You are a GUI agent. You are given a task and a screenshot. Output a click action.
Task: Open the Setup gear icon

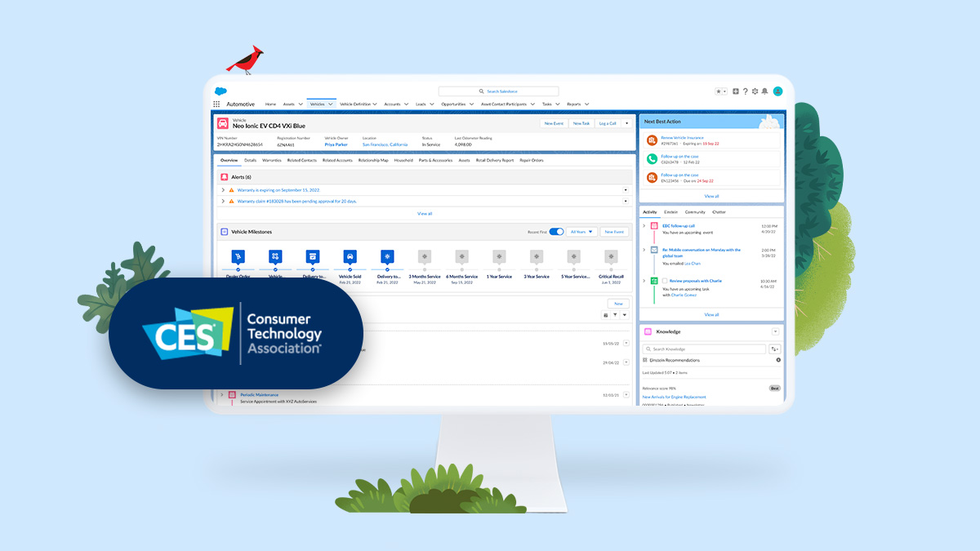[x=755, y=91]
